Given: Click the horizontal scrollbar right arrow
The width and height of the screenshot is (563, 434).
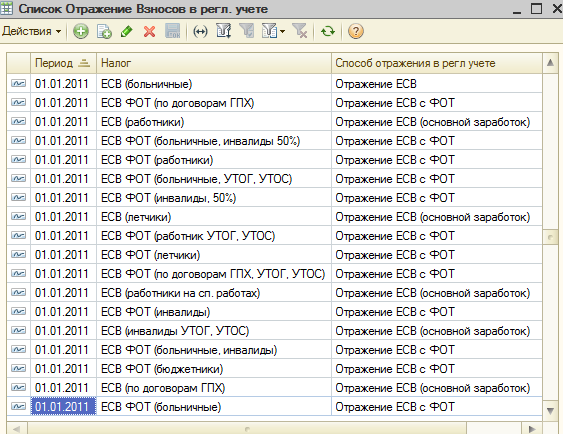Looking at the screenshot, I should click(532, 429).
